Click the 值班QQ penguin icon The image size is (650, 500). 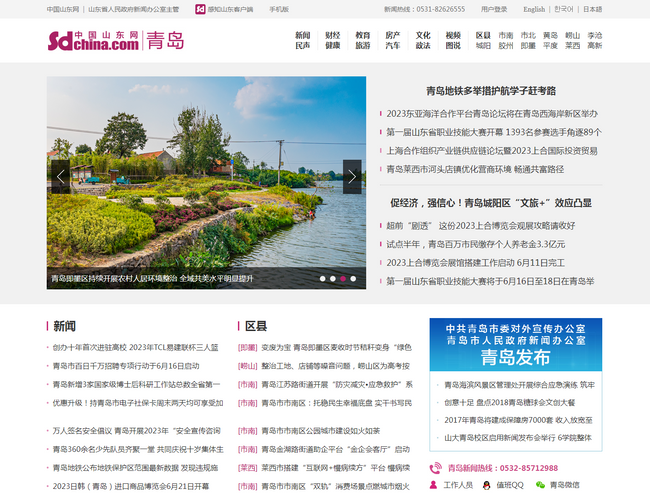tap(487, 485)
